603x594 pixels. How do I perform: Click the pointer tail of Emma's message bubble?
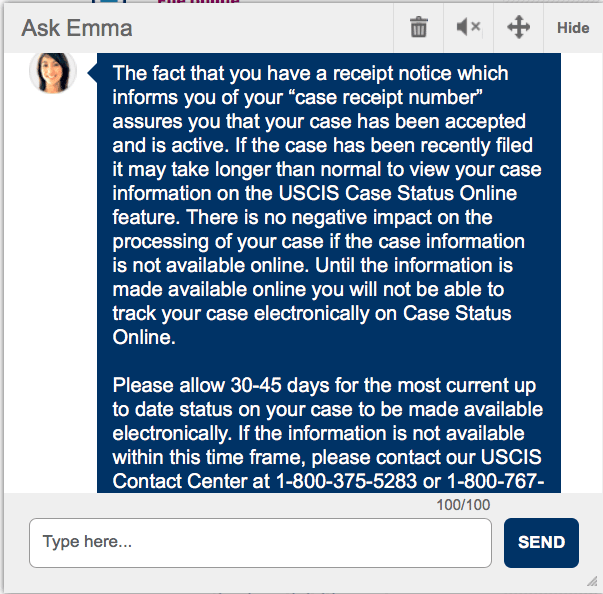click(x=92, y=72)
